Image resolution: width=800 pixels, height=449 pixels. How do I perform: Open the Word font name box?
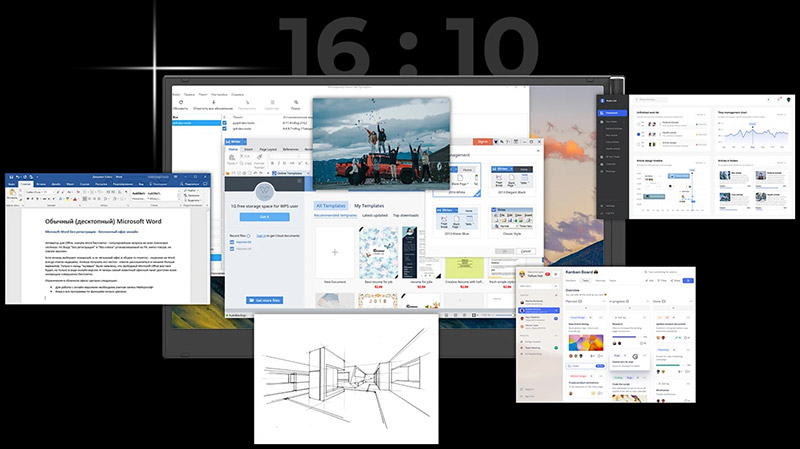(35, 192)
